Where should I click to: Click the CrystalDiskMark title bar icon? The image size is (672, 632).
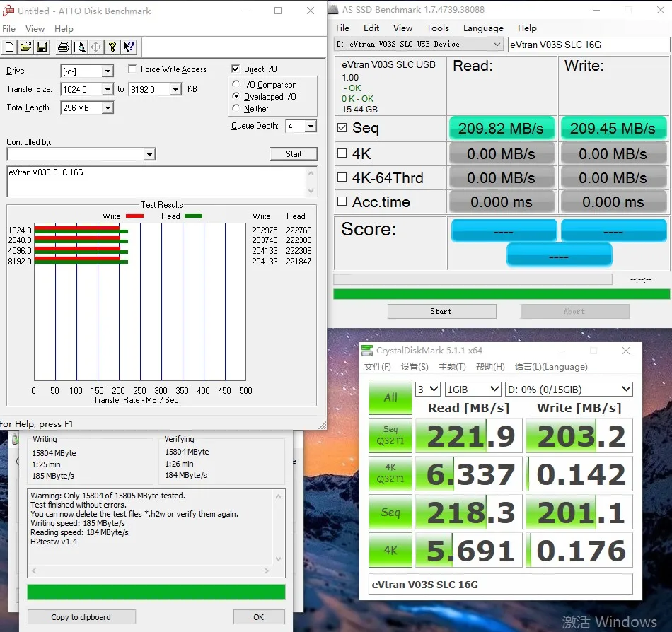(x=367, y=350)
